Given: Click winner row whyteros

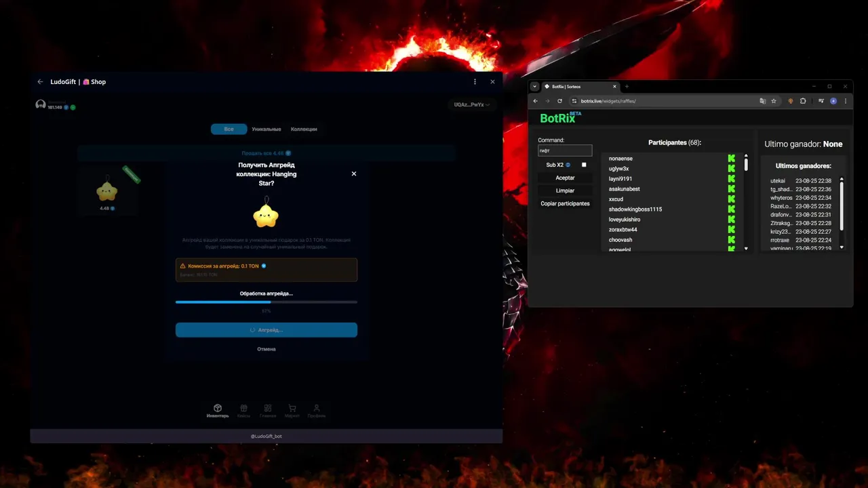Looking at the screenshot, I should point(801,198).
